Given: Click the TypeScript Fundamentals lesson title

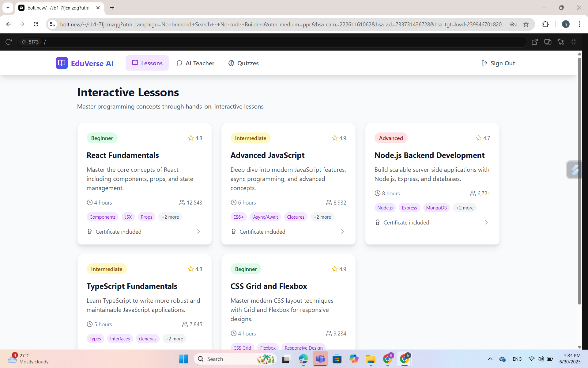Looking at the screenshot, I should (132, 286).
